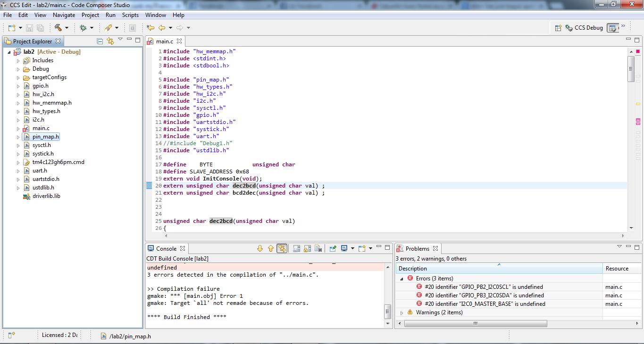Open the Project menu
Image resolution: width=644 pixels, height=344 pixels.
pos(90,15)
